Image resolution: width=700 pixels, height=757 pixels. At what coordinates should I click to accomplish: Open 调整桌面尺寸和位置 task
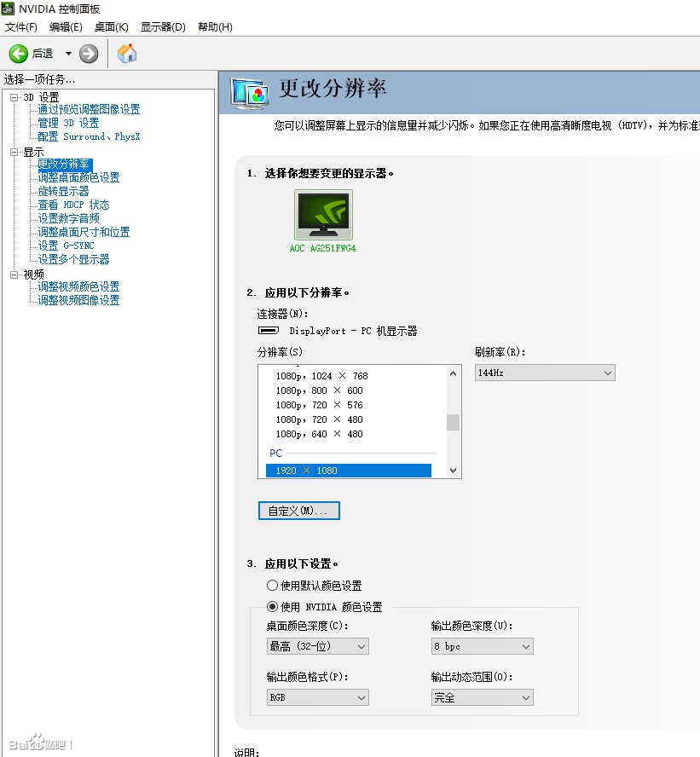coord(84,232)
